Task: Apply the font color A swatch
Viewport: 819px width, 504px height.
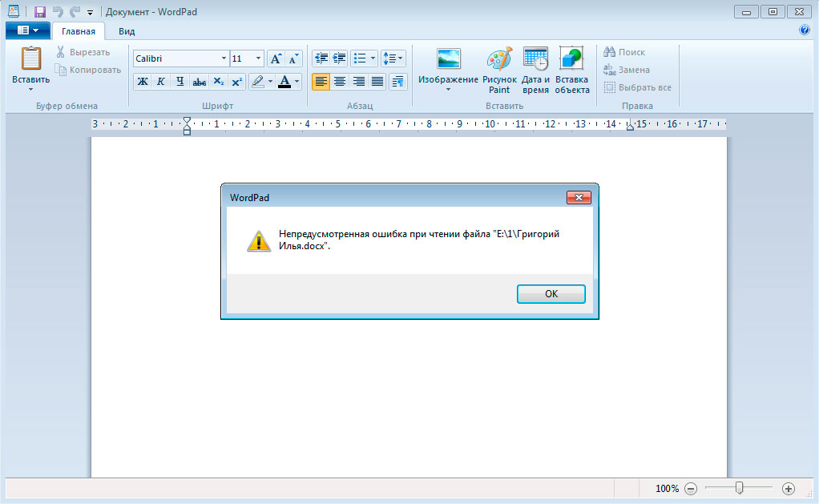Action: point(284,82)
